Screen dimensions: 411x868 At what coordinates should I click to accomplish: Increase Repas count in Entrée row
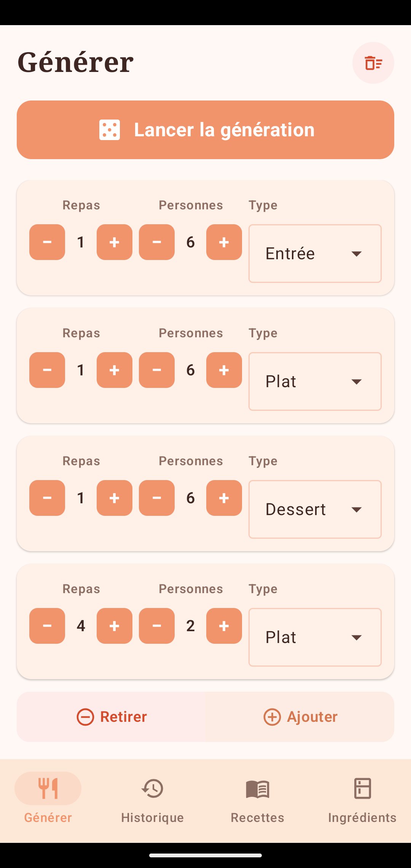(x=115, y=242)
